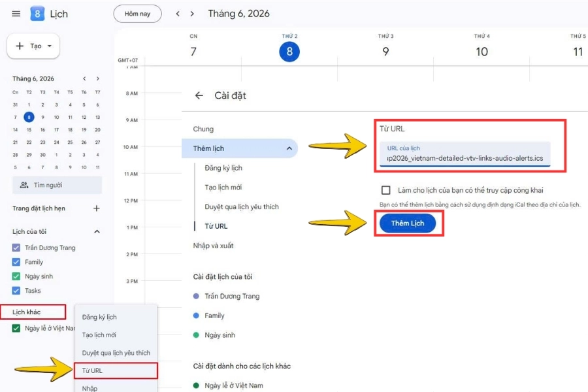Select day 8 in week header

pyautogui.click(x=289, y=52)
